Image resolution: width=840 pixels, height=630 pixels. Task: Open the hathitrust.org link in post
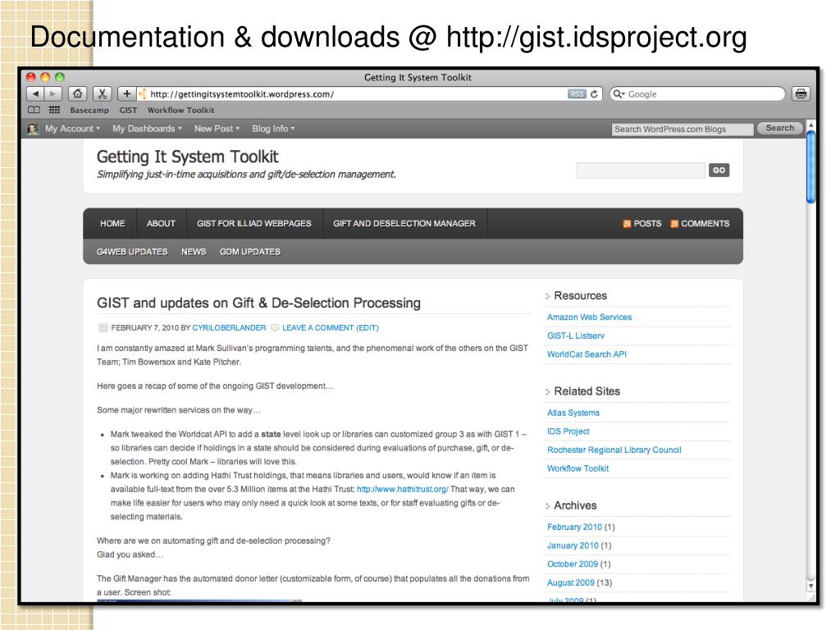pyautogui.click(x=402, y=489)
